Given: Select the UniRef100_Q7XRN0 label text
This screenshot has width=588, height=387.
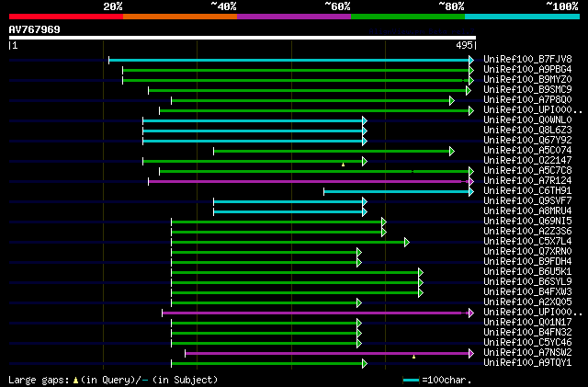Looking at the screenshot, I should click(x=527, y=252).
